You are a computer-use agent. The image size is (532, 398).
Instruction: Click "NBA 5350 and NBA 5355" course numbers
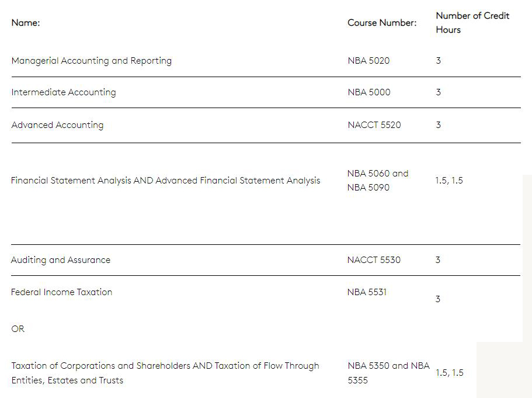pyautogui.click(x=388, y=373)
